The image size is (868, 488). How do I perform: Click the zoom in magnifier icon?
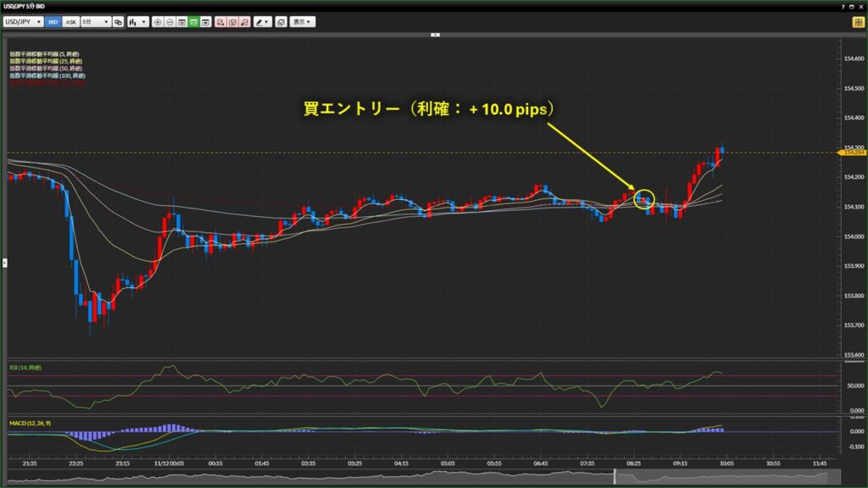(158, 21)
